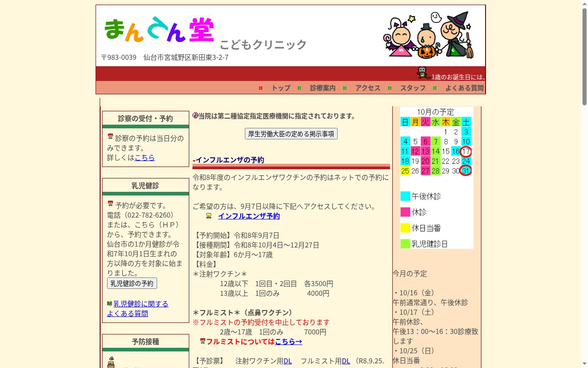Follow the こちら→ link about フルミスト
This screenshot has width=588, height=368.
(288, 341)
